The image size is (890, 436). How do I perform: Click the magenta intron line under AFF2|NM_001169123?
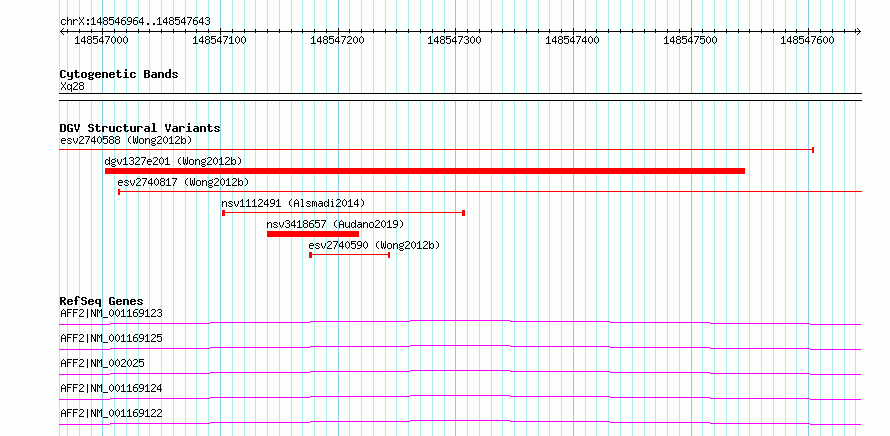(460, 322)
